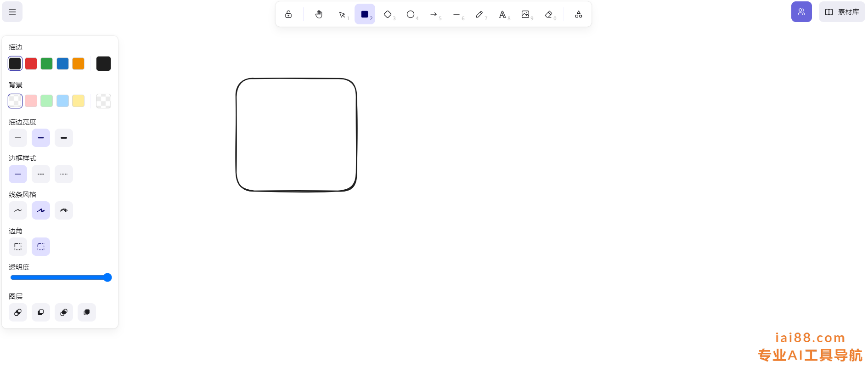Select sharp corner edges

pyautogui.click(x=18, y=247)
